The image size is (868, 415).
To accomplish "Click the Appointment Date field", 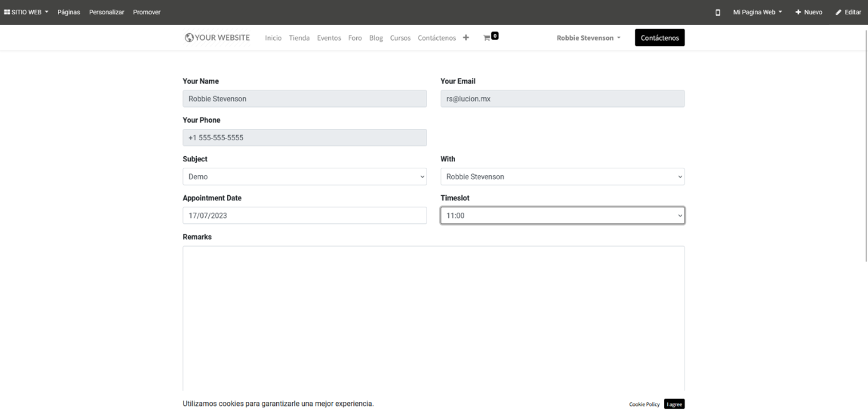I will (304, 216).
